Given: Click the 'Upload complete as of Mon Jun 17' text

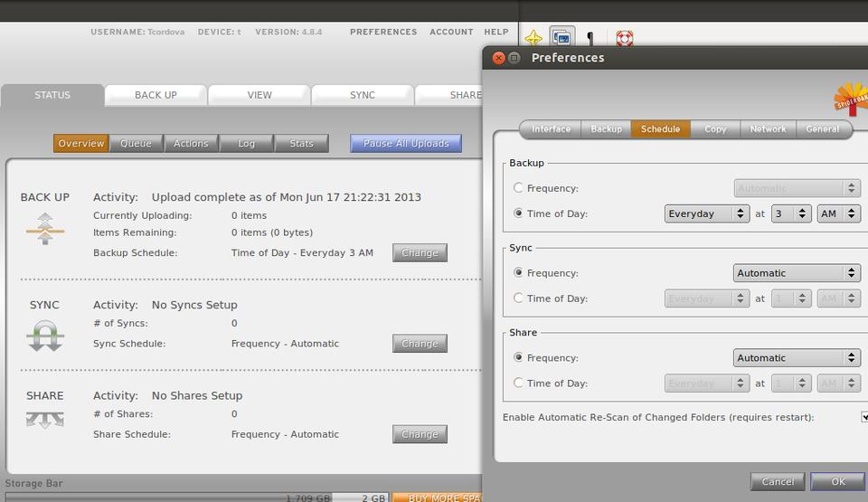Looking at the screenshot, I should [x=287, y=197].
